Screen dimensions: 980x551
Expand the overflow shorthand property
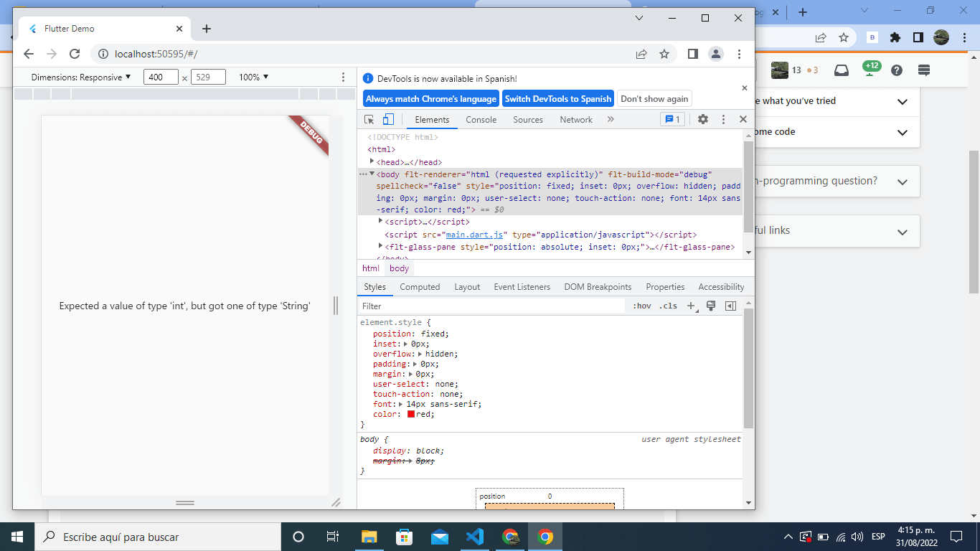click(420, 354)
